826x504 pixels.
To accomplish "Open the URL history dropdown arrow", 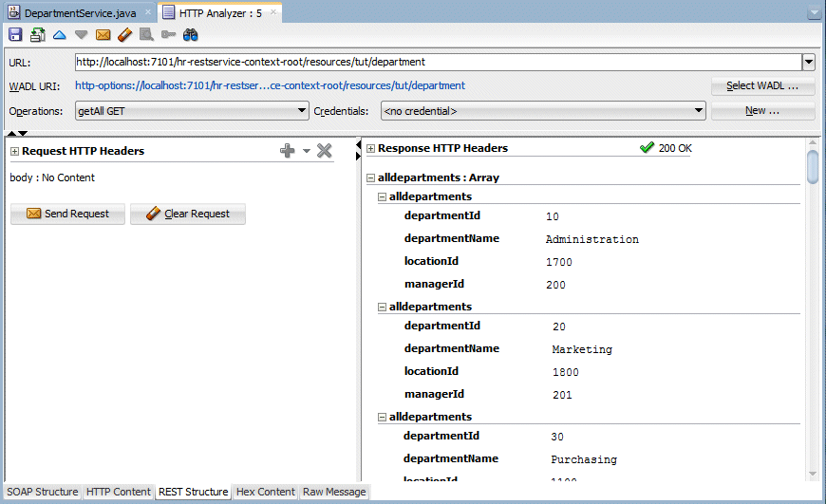I will (809, 62).
